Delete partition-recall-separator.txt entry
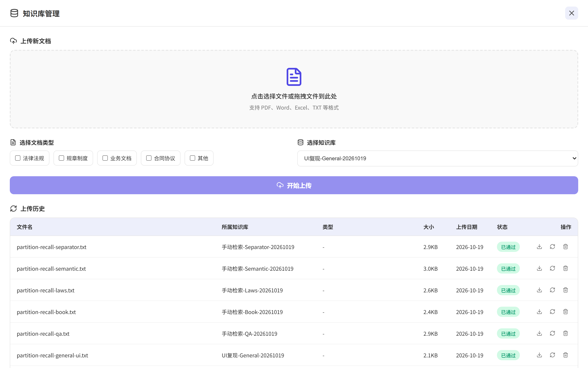This screenshot has width=588, height=368. [x=566, y=247]
